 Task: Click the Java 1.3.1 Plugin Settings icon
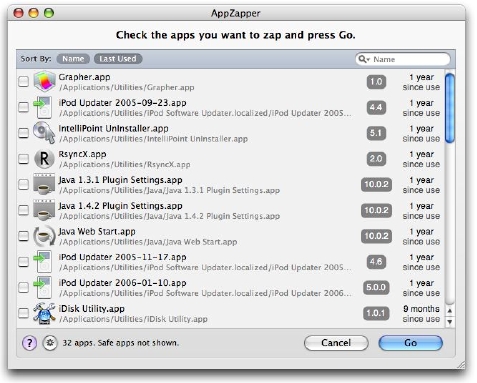pyautogui.click(x=44, y=184)
